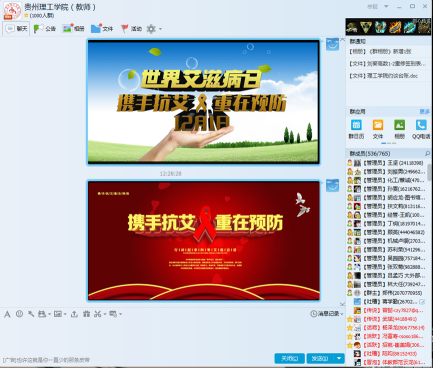This screenshot has width=433, height=368.
Task: Open 消息记录 message history
Action: click(325, 314)
